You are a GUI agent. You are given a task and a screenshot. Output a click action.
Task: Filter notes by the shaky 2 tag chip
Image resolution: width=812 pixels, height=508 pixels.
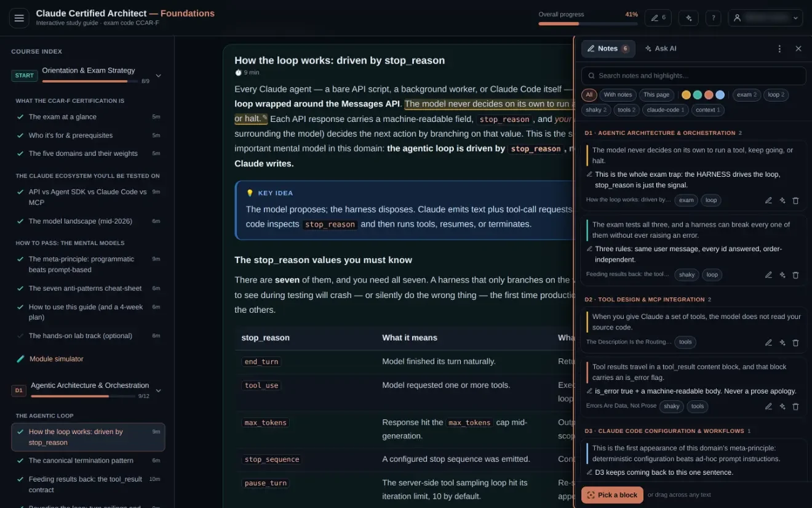(596, 110)
